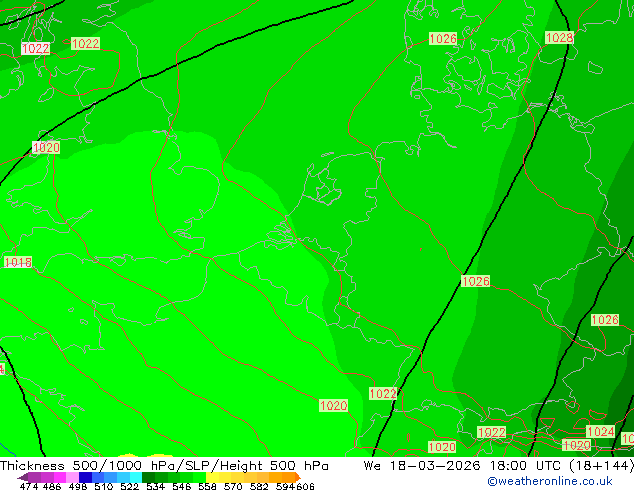This screenshot has width=634, height=490.
Task: Select the white-background 1020 pressure label
Action: click(x=46, y=148)
